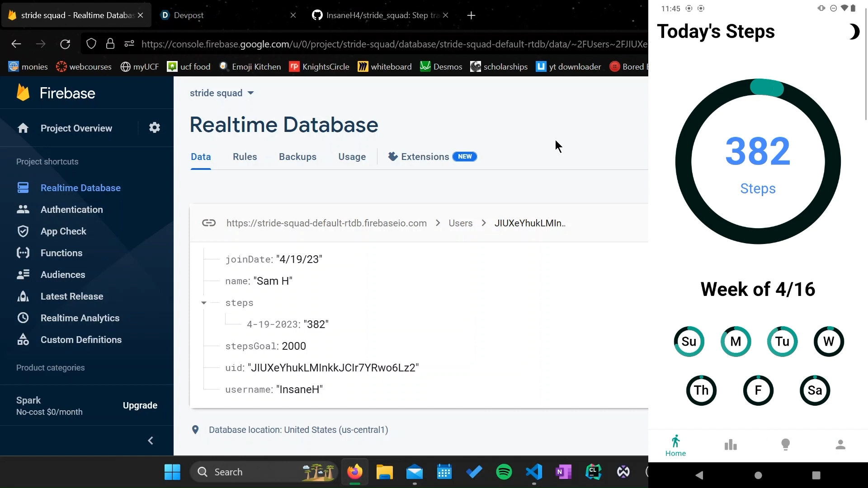
Task: Open Functions in Firebase sidebar
Action: coord(61,253)
